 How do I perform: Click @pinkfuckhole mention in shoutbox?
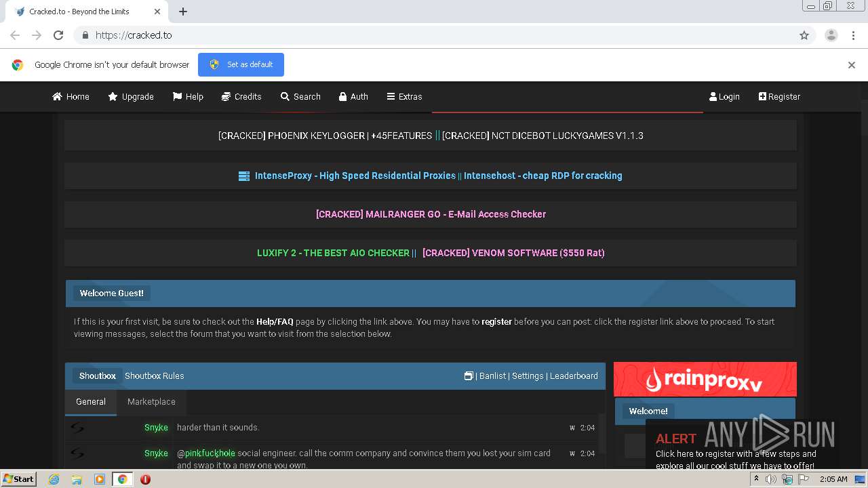(206, 453)
